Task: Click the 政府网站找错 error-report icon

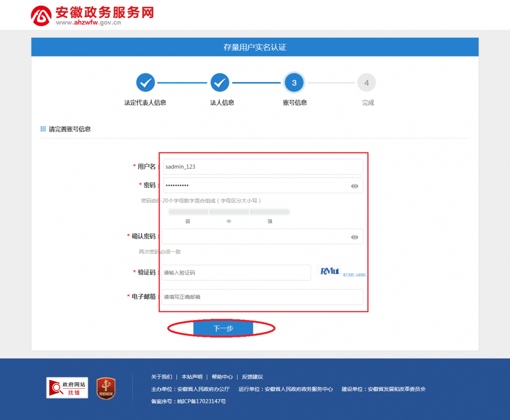Action: tap(67, 387)
